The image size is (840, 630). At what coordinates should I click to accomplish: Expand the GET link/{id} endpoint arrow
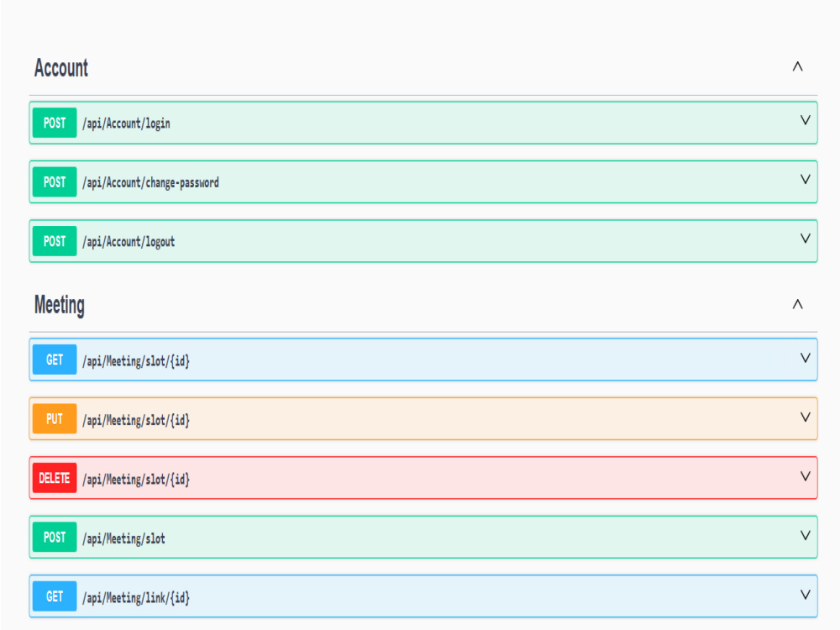pos(805,595)
